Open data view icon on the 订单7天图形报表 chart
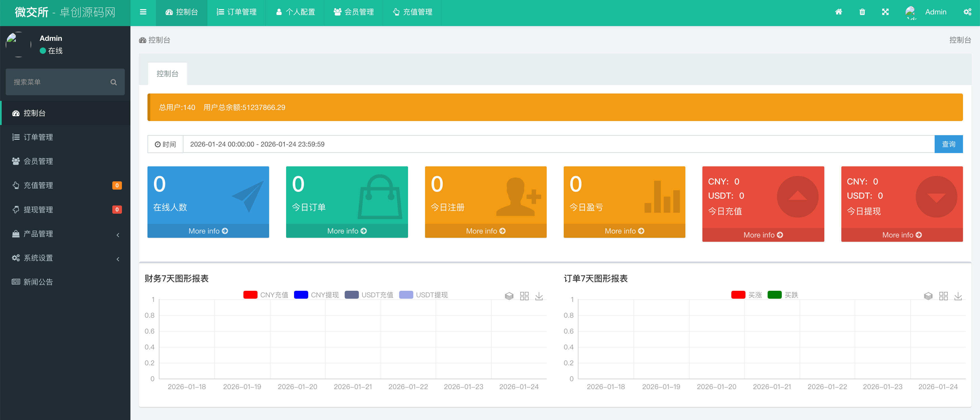980x420 pixels. point(928,296)
